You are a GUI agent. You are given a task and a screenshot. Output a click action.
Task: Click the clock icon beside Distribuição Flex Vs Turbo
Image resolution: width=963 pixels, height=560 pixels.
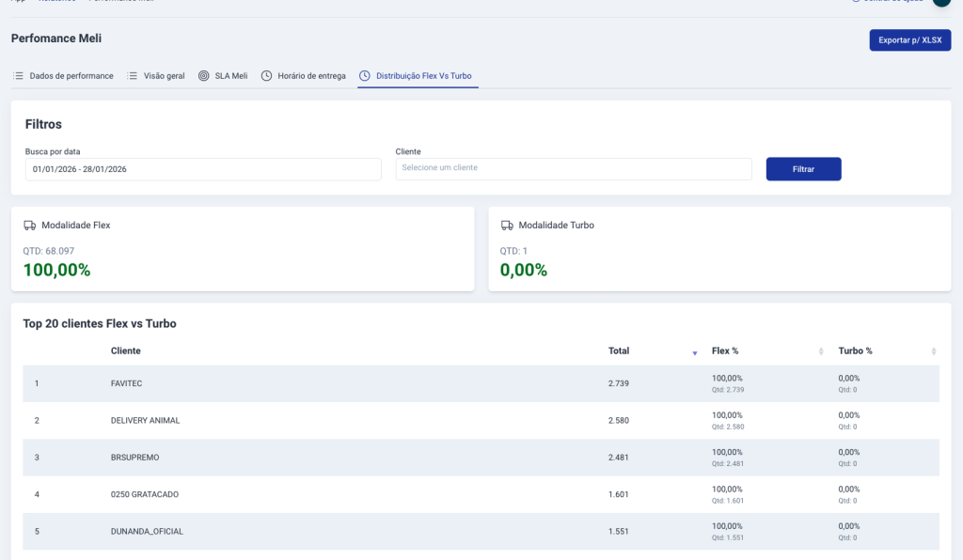(365, 75)
